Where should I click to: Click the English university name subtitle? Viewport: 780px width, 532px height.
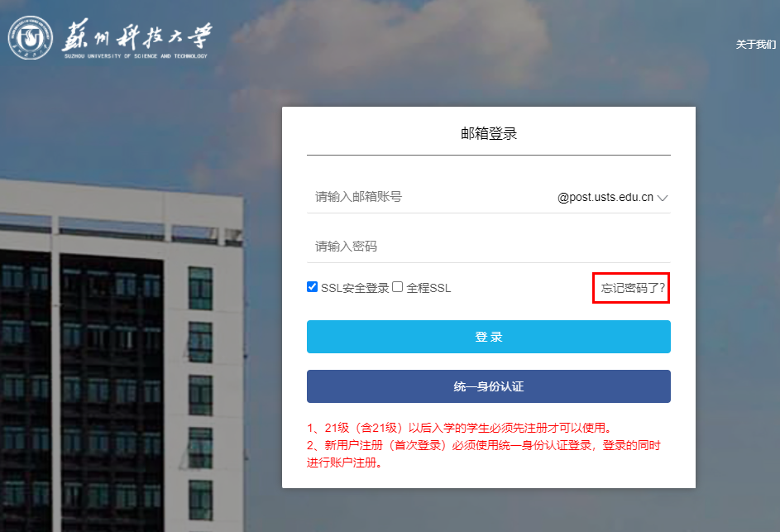point(136,56)
